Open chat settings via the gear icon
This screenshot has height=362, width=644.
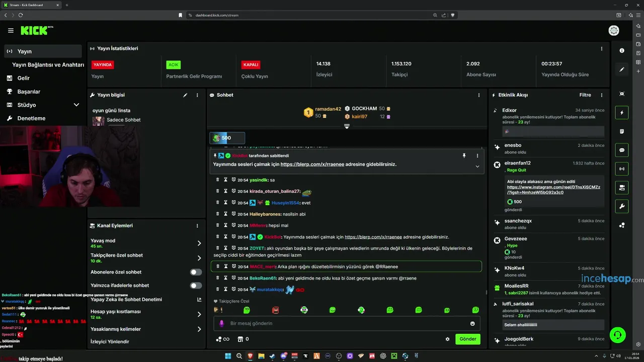(447, 339)
